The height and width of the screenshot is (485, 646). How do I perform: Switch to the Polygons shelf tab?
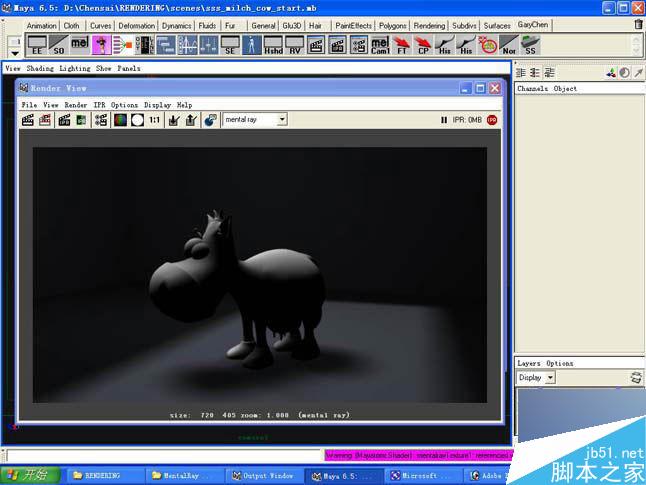coord(393,26)
